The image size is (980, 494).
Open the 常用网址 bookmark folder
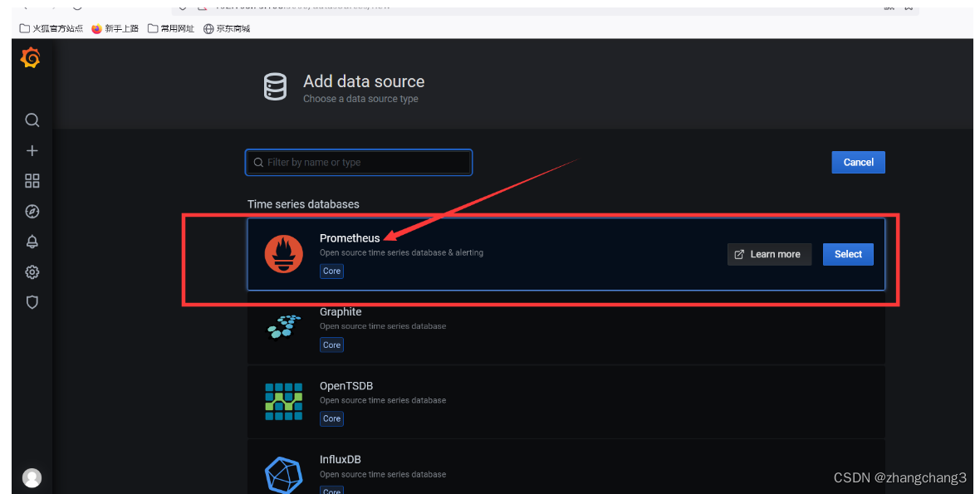point(170,29)
